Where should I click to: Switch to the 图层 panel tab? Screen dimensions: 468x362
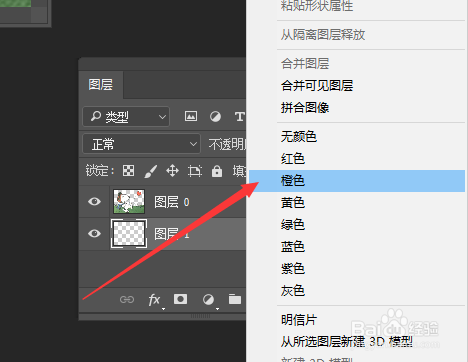(101, 84)
